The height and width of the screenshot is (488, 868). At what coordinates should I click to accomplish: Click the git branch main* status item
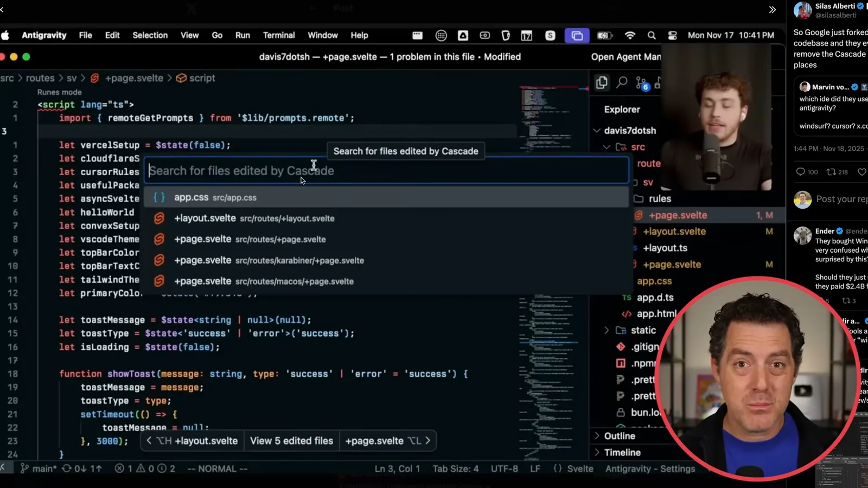click(38, 468)
